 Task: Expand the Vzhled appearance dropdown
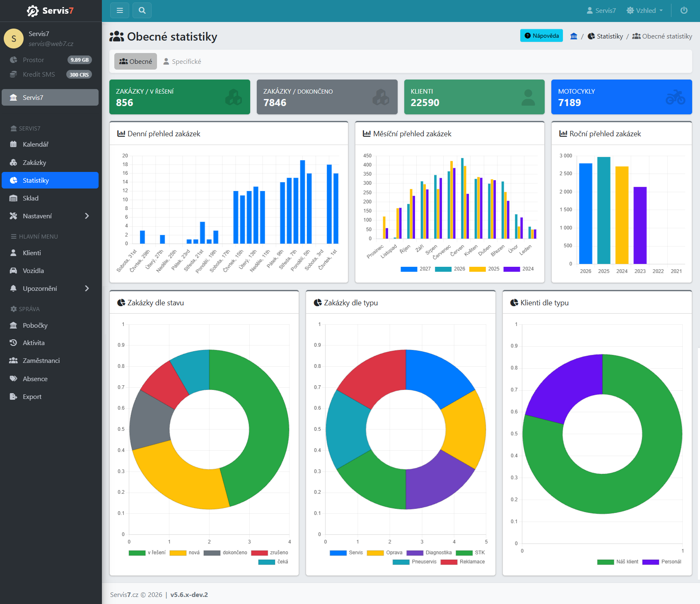click(644, 10)
